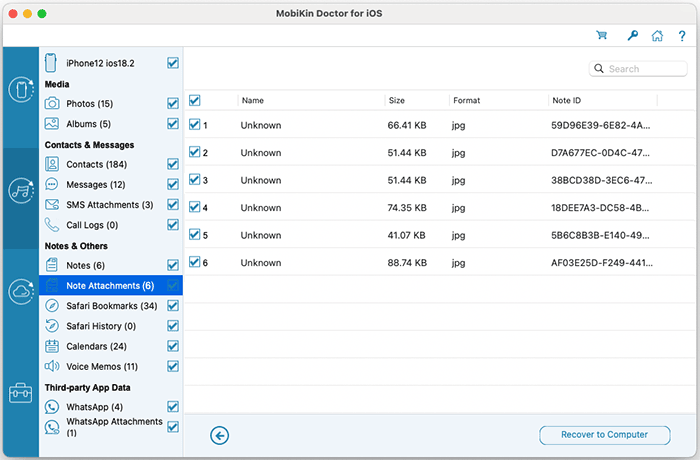This screenshot has width=700, height=460.
Task: Click the WhatsApp logo icon
Action: point(52,407)
